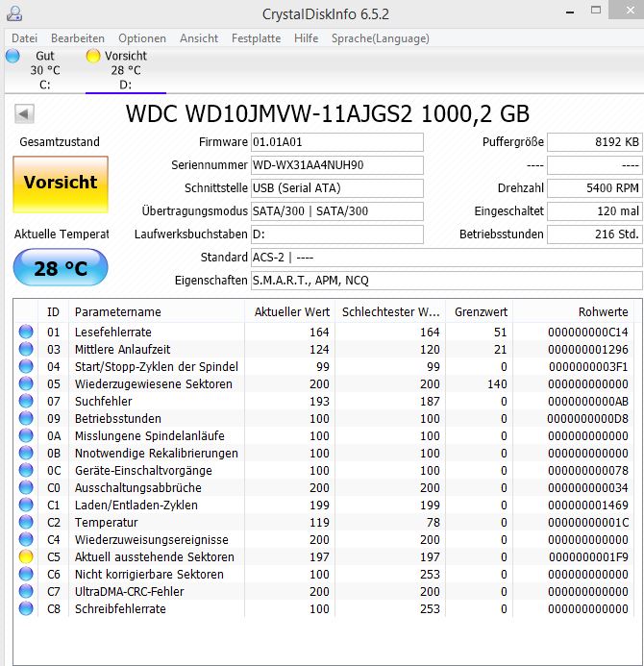This screenshot has width=644, height=666.
Task: Click the status dot for Wiederzuweisungsereignisse
Action: [x=26, y=539]
